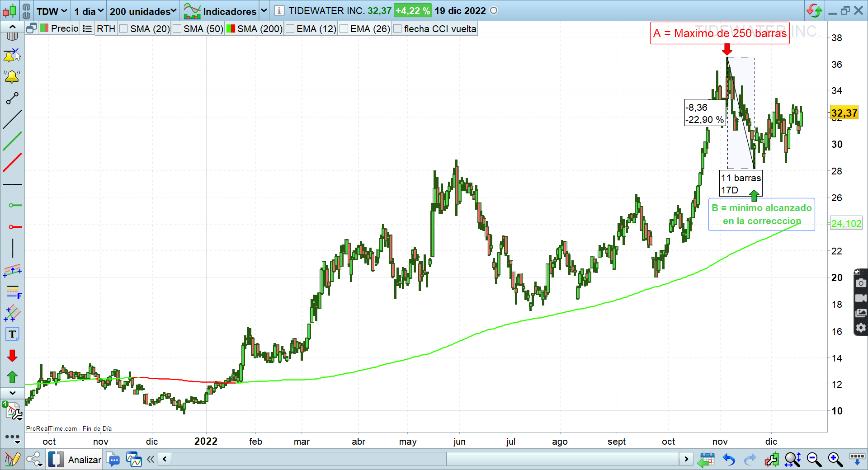
Task: Click the RTH item
Action: (106, 28)
